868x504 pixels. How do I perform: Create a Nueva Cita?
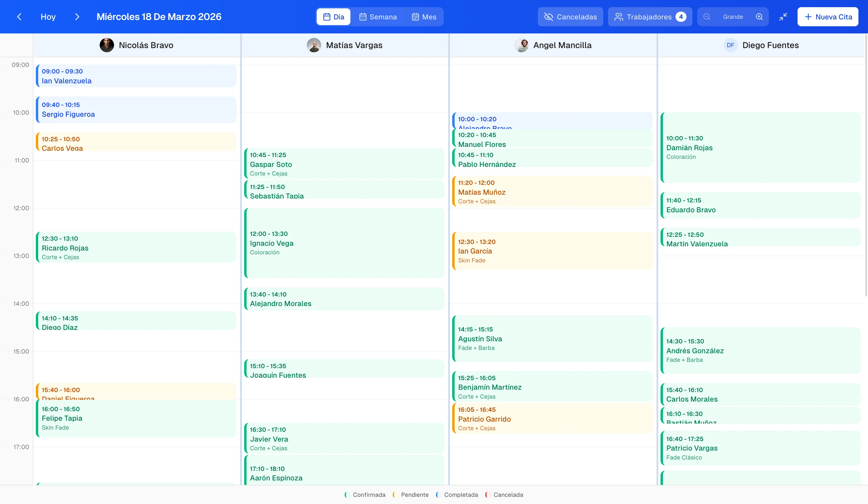tap(828, 17)
